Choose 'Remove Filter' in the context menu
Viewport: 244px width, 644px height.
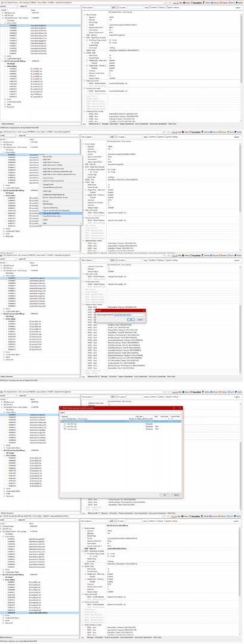[x=47, y=156]
